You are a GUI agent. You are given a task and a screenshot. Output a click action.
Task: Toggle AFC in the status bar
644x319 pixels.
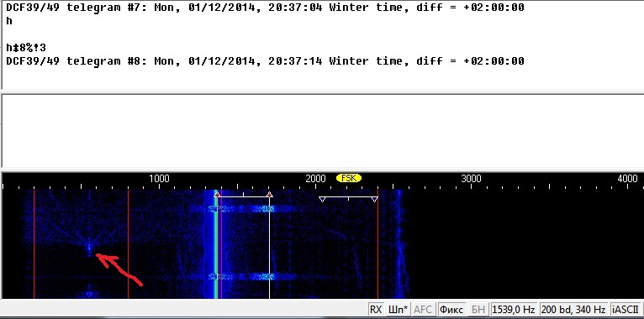423,310
